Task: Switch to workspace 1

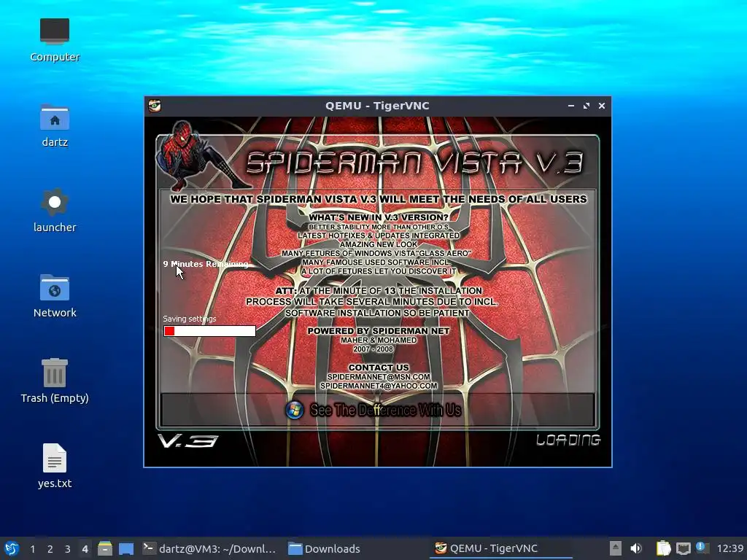Action: click(x=32, y=549)
